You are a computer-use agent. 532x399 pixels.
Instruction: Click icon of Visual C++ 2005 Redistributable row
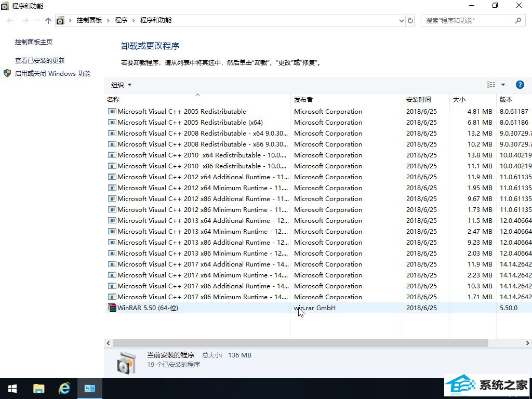112,111
